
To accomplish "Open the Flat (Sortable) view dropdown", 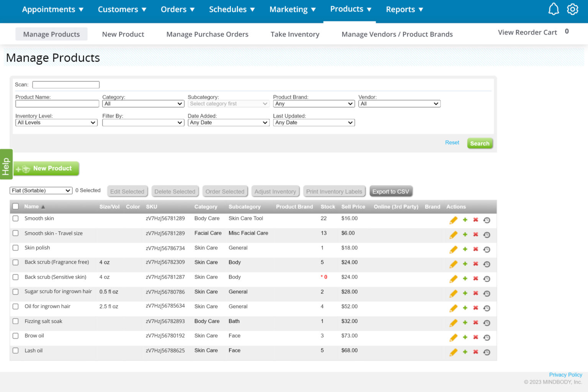I will pyautogui.click(x=41, y=190).
